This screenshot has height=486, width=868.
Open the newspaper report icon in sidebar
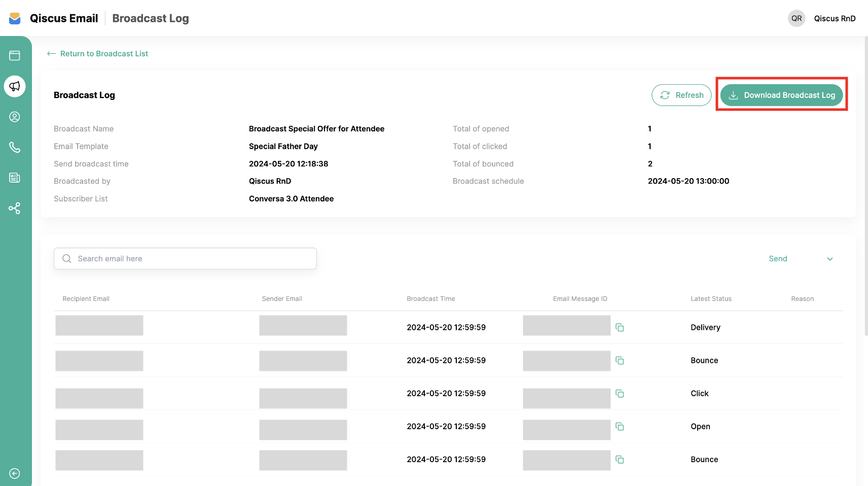(x=15, y=178)
